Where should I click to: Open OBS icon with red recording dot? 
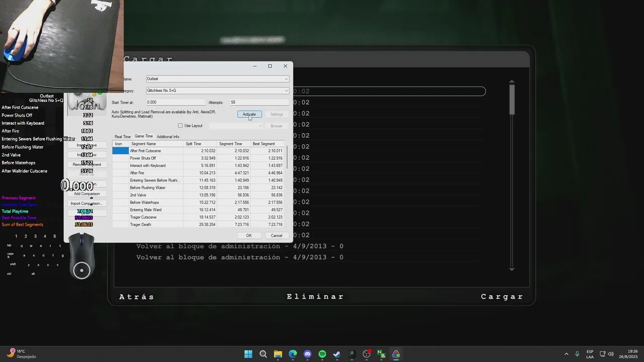pyautogui.click(x=367, y=354)
